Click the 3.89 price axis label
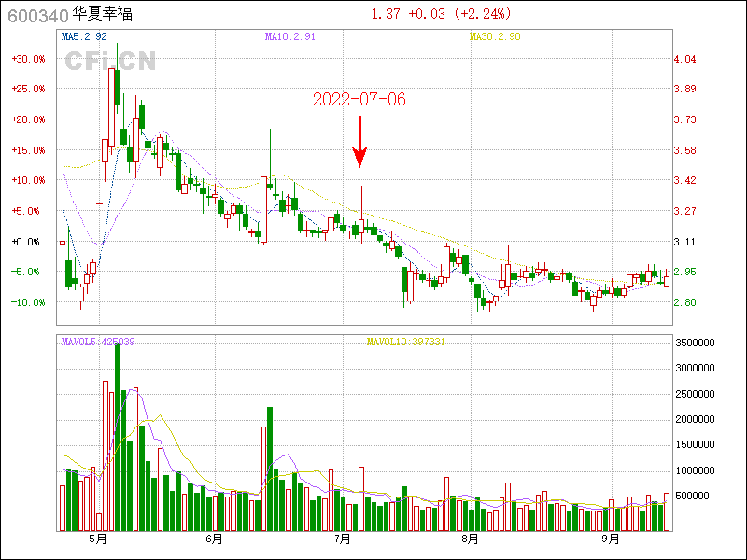Image resolution: width=747 pixels, height=560 pixels. 685,89
